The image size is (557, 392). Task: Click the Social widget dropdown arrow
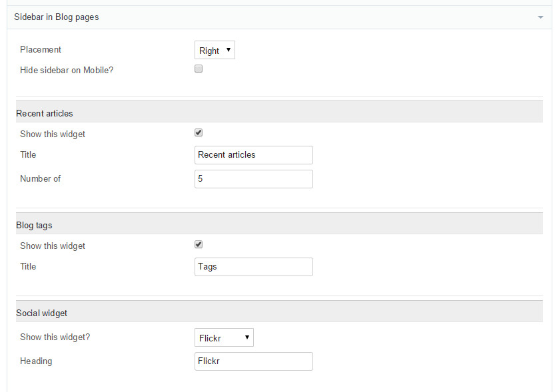247,337
